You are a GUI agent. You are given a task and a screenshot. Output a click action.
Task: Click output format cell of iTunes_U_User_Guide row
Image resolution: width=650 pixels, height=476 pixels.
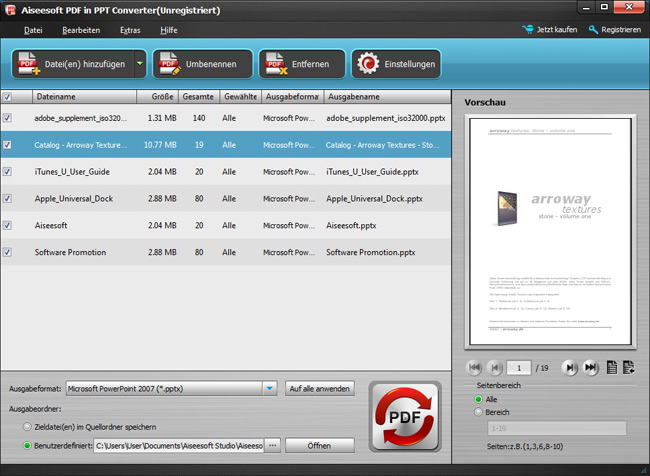tap(289, 172)
